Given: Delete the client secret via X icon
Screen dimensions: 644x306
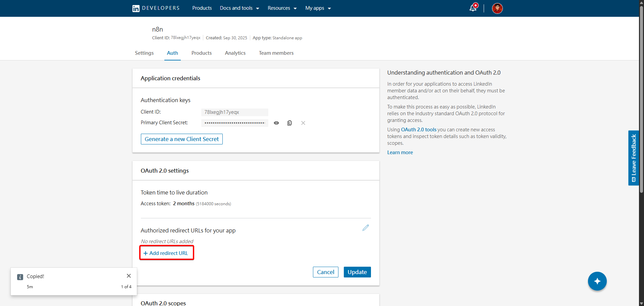Looking at the screenshot, I should (303, 123).
